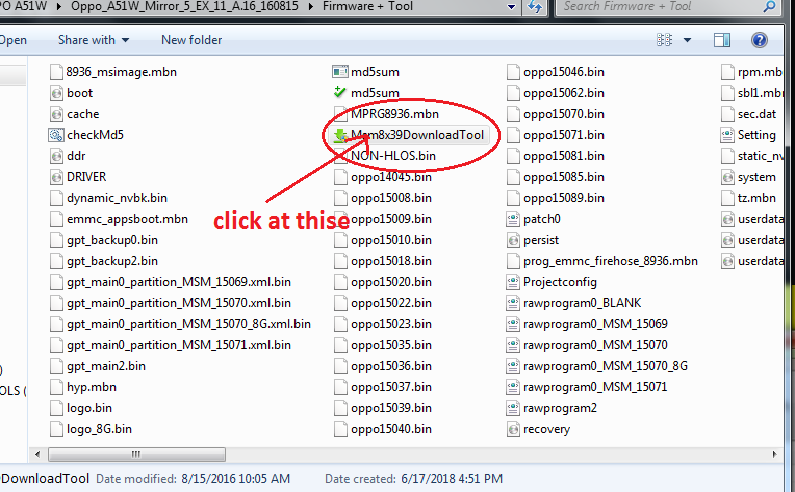Select the ddr file icon

(x=56, y=156)
